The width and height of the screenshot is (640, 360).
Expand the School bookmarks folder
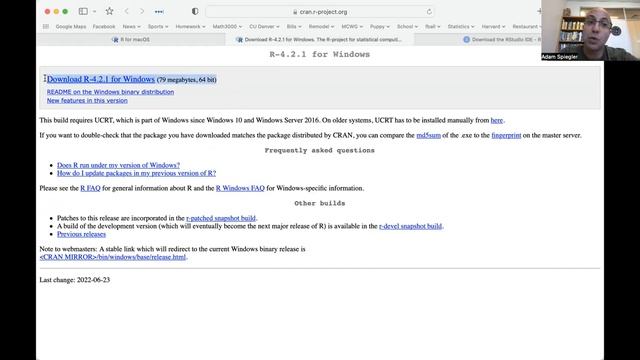407,27
